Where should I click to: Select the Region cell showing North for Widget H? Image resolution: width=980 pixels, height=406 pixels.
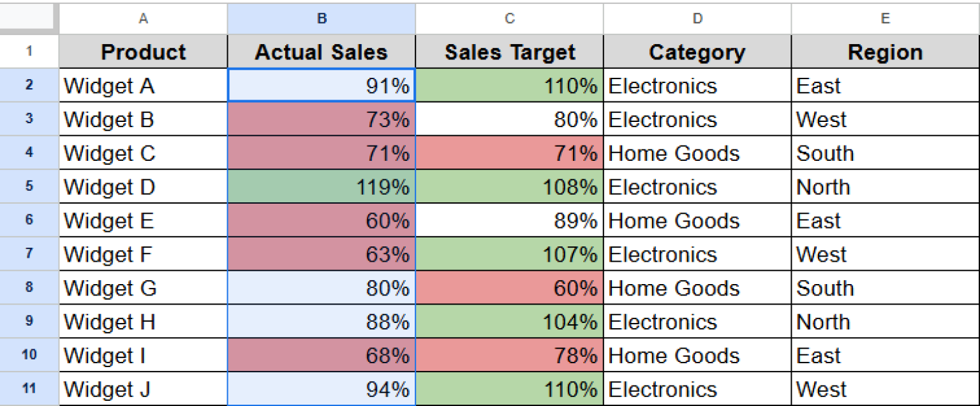tap(884, 322)
